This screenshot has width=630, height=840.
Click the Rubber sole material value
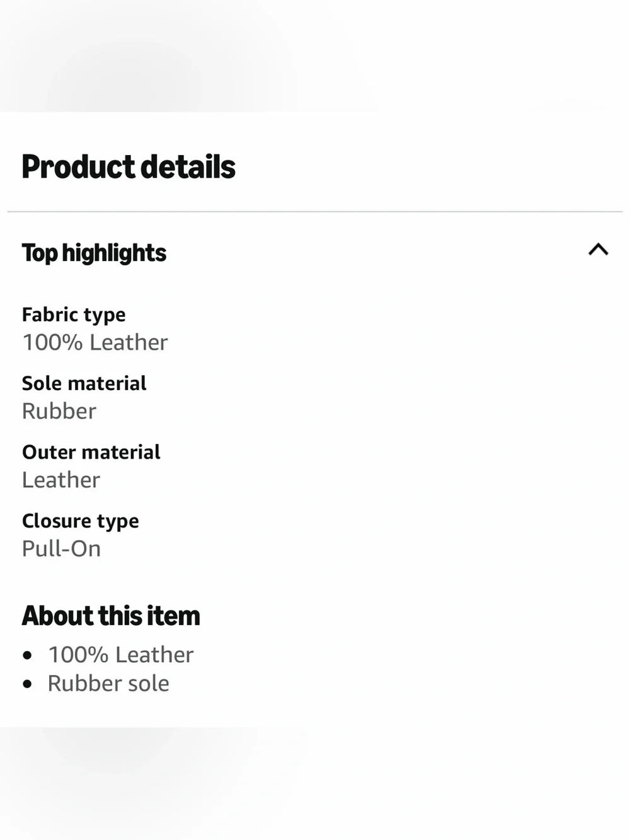[59, 411]
